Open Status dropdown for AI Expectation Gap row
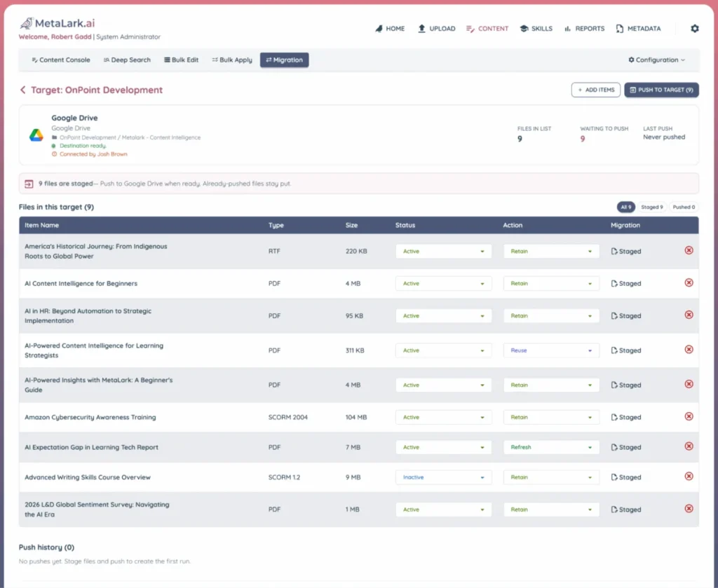Screen dimensions: 718x588 click(x=443, y=447)
